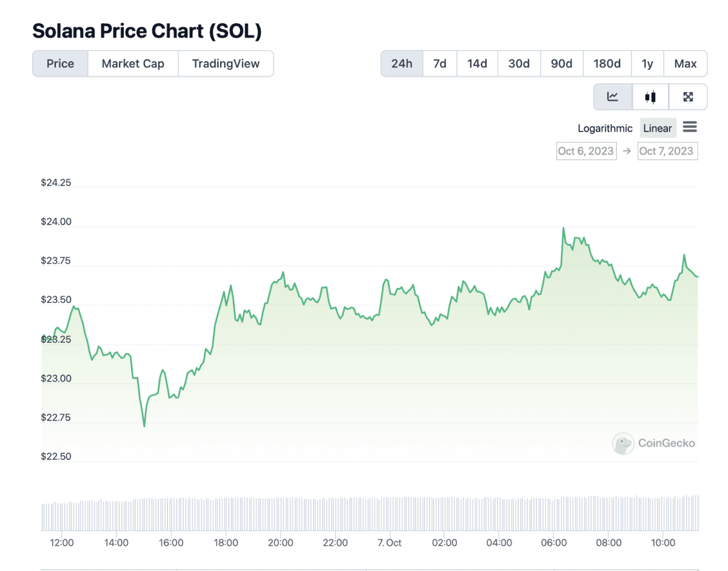
Task: Open fullscreen chart view icon
Action: point(688,96)
